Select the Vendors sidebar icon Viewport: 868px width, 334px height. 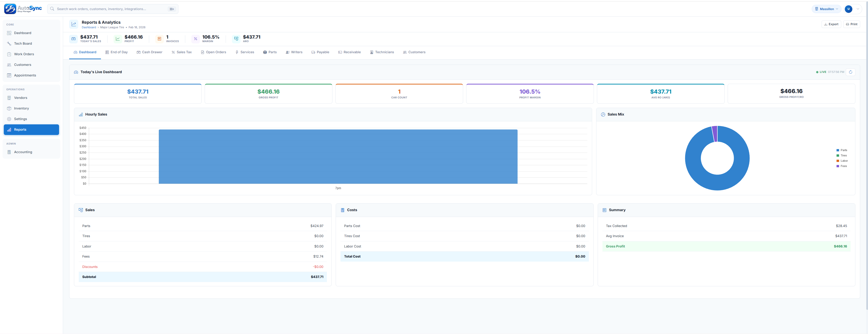click(9, 98)
